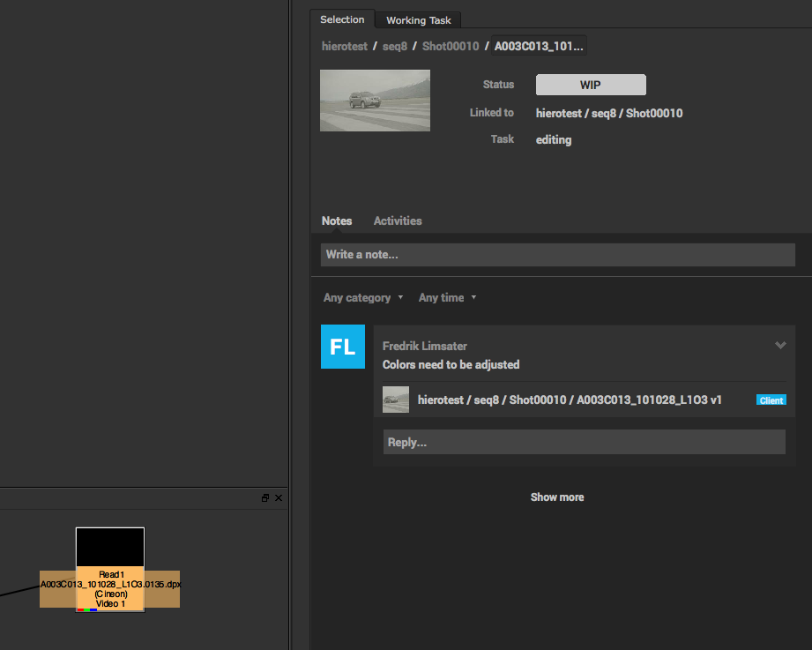Go to Shot00010 in the breadcrumb
Viewport: 812px width, 650px height.
[451, 46]
